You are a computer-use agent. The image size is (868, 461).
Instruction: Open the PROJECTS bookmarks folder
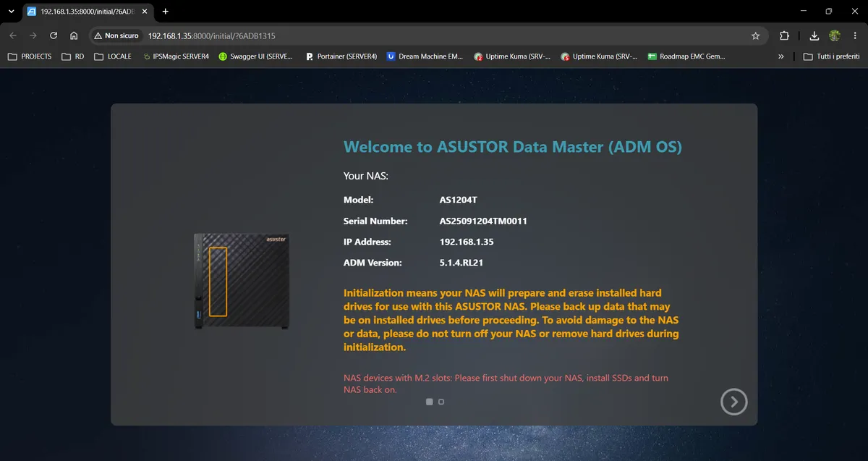tap(30, 56)
